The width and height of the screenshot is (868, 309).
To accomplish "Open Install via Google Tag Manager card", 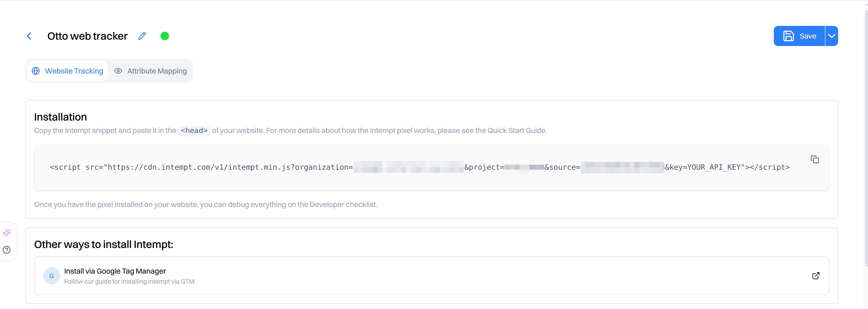I will [431, 276].
